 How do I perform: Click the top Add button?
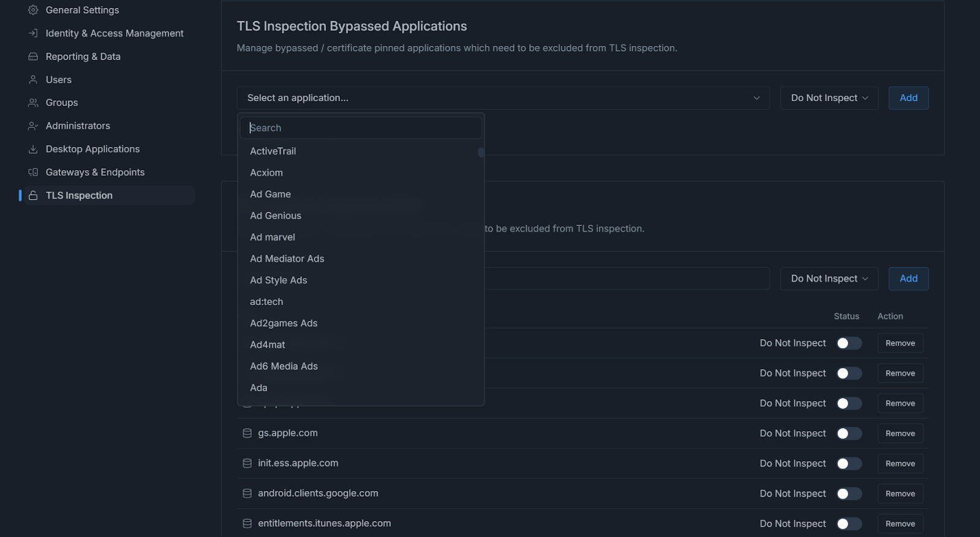coord(908,98)
